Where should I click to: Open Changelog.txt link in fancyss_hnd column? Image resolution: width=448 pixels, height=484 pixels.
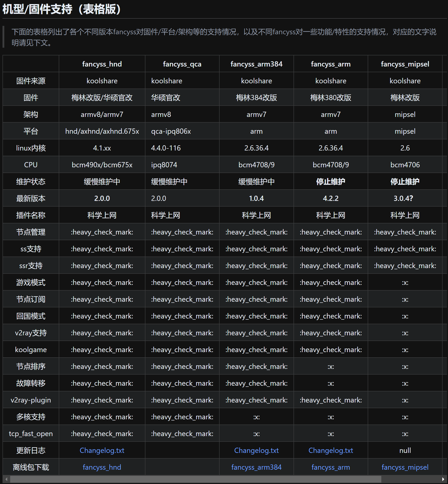tap(102, 451)
